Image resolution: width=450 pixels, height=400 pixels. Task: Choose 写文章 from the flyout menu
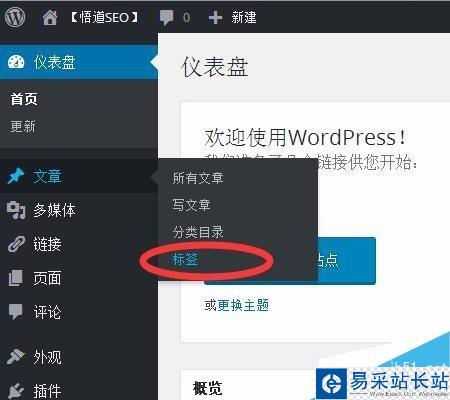(191, 205)
